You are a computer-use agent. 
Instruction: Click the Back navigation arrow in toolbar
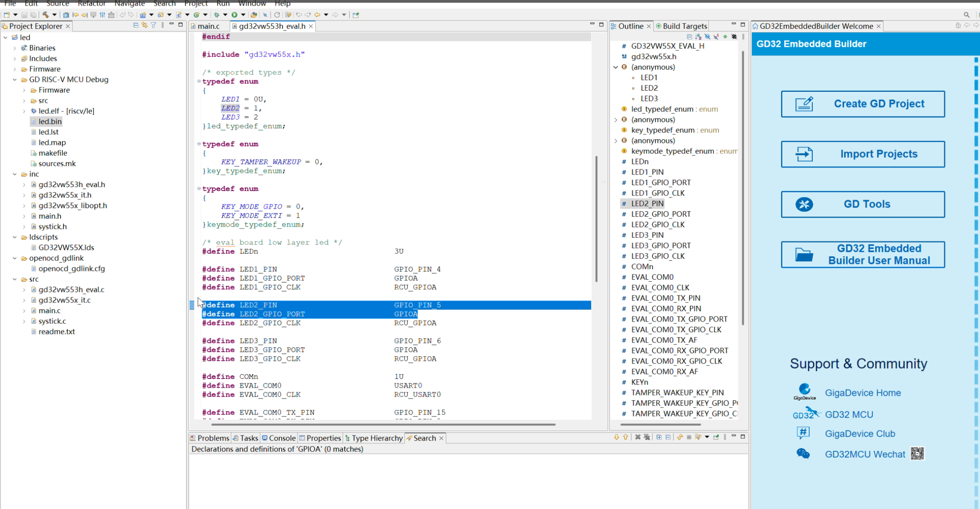coord(317,15)
